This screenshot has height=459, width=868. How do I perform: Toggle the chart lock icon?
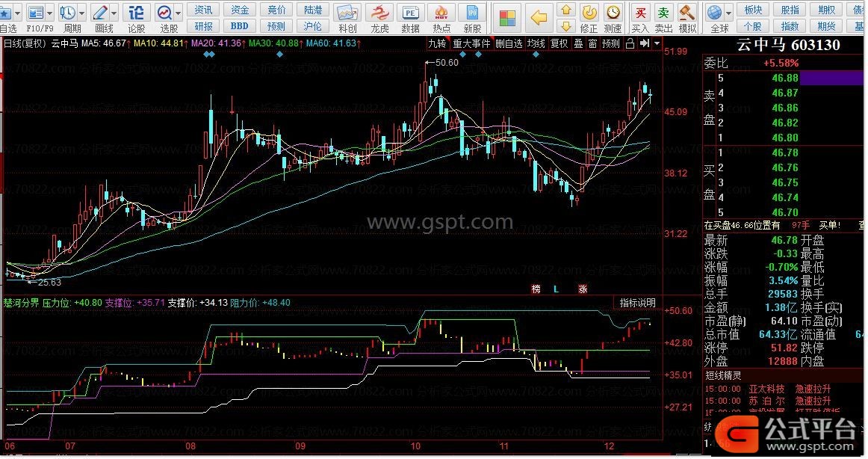[630, 43]
